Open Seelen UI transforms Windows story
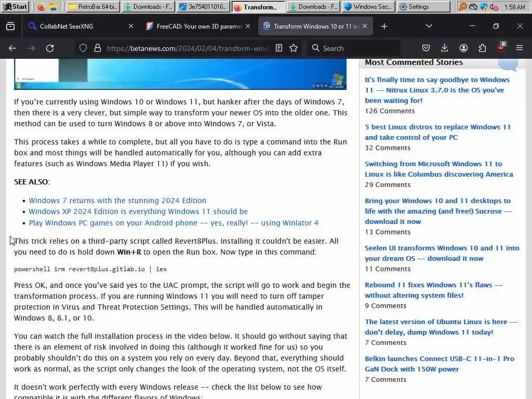 pos(442,253)
